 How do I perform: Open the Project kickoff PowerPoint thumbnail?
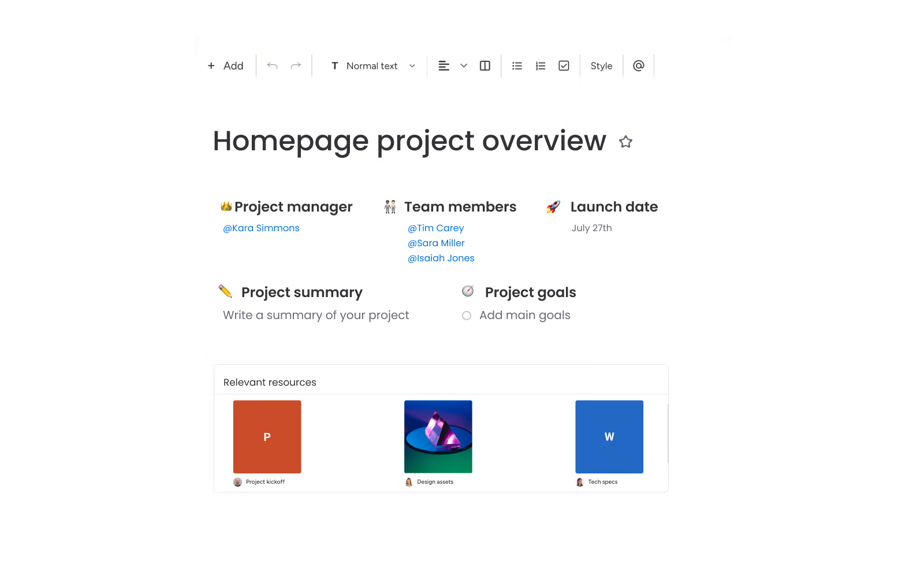coord(267,437)
